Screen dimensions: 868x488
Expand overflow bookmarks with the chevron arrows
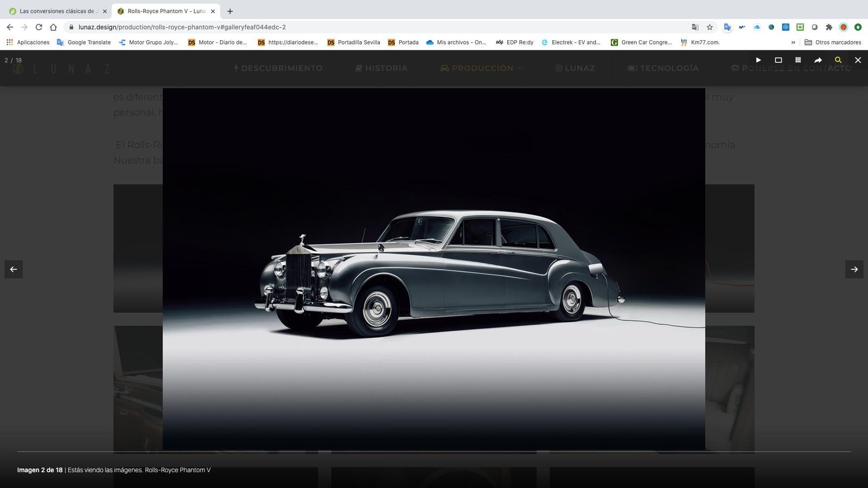coord(794,42)
